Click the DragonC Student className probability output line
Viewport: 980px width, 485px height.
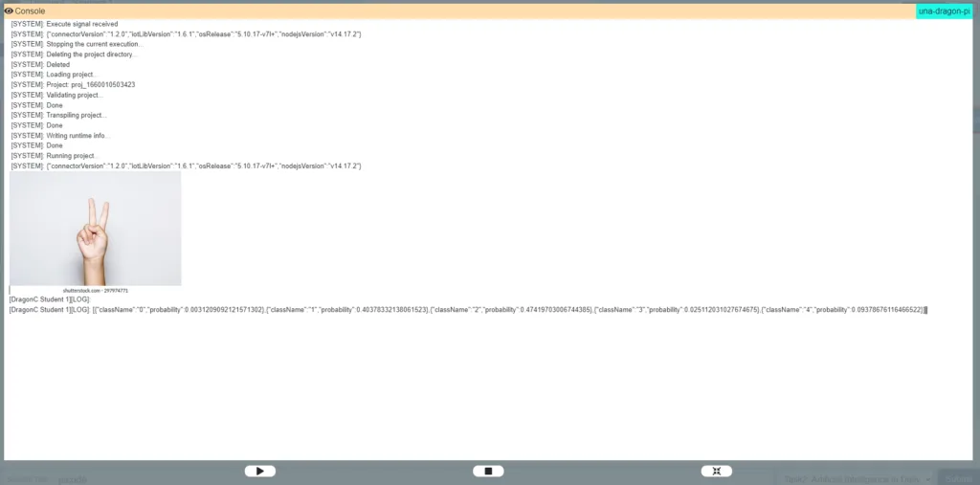pyautogui.click(x=468, y=310)
